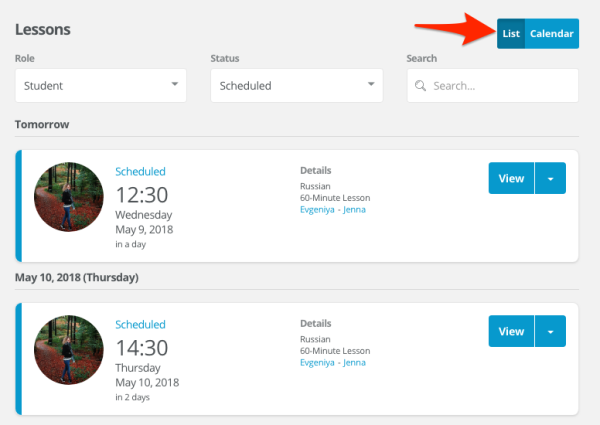Click the Scheduled status on 14:30 lesson
The image size is (600, 425).
pos(140,324)
